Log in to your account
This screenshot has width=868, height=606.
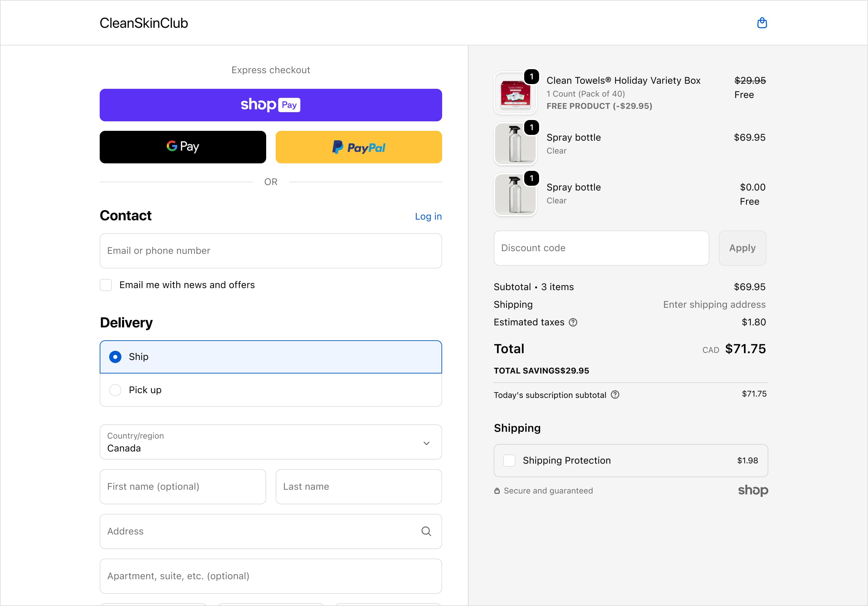point(428,216)
